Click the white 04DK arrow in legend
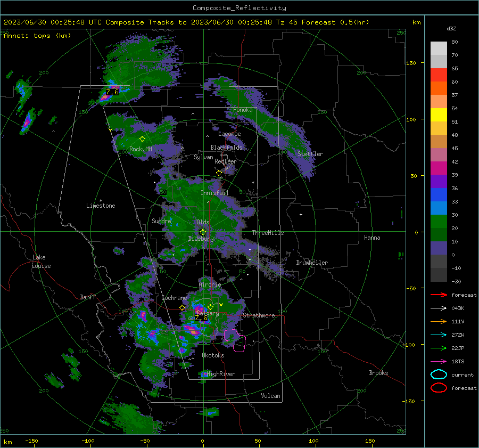The height and width of the screenshot is (448, 479). (x=439, y=308)
